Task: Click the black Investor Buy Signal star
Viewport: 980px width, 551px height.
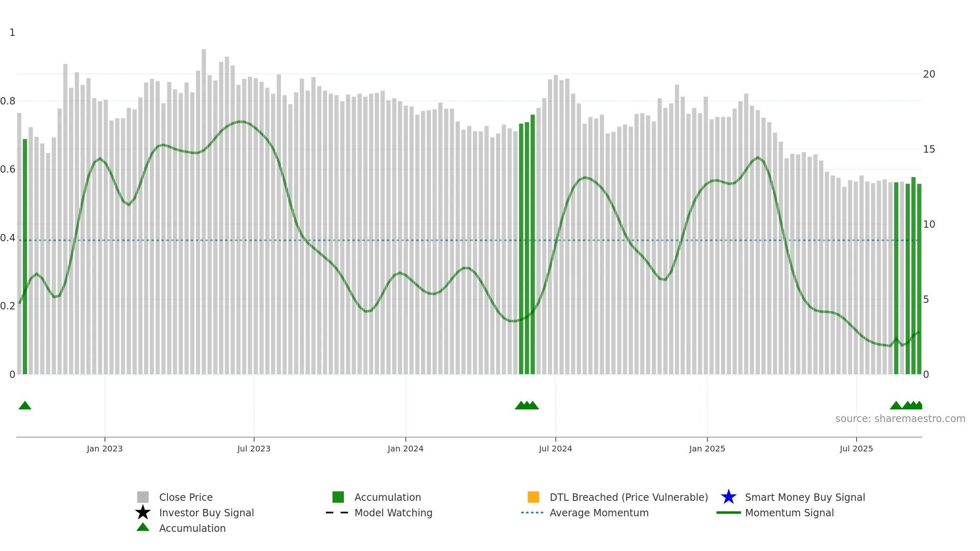Action: tap(143, 512)
